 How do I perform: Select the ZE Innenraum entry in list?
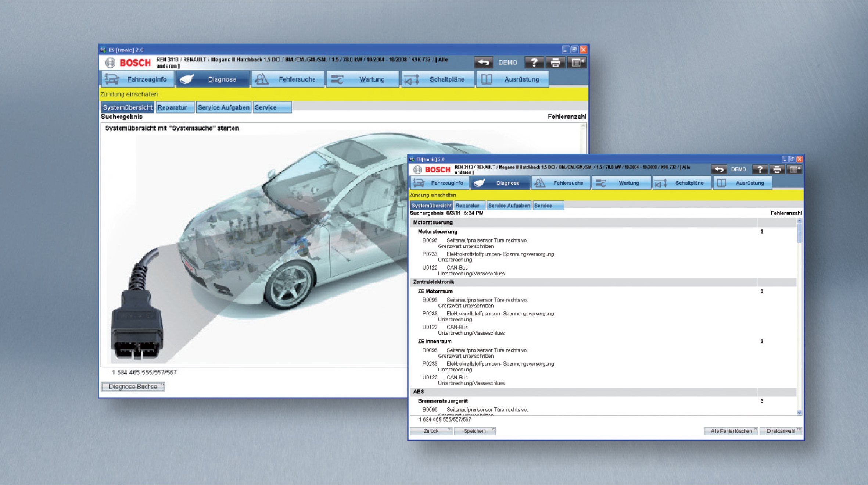point(434,341)
